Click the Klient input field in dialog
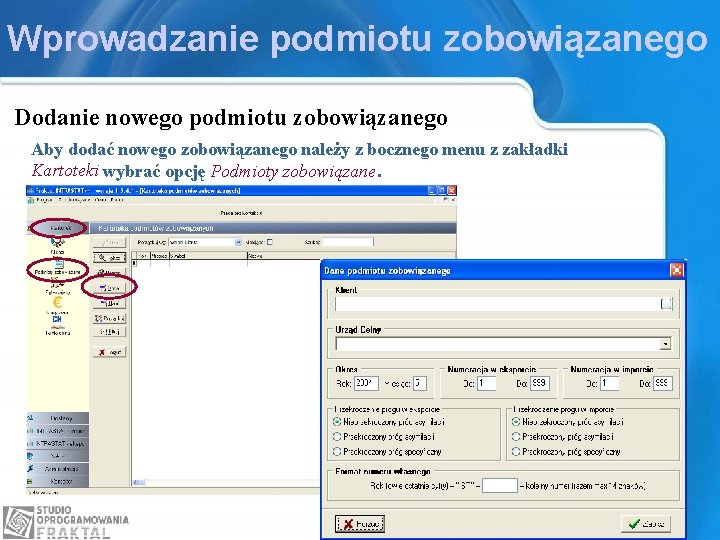This screenshot has height=540, width=720. (498, 304)
